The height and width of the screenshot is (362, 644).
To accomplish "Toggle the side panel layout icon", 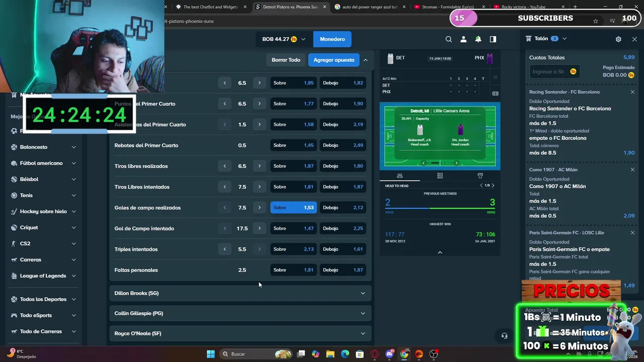I will pos(493,39).
